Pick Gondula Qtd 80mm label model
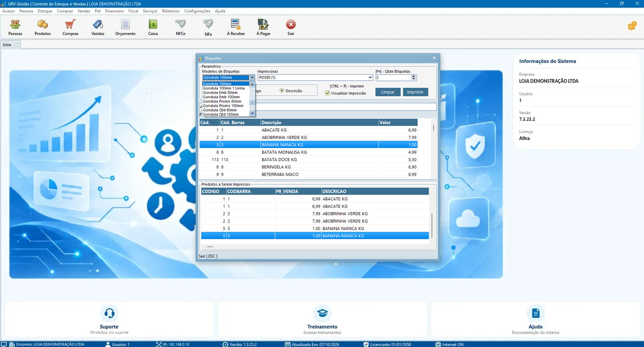644x347 pixels. (x=220, y=110)
